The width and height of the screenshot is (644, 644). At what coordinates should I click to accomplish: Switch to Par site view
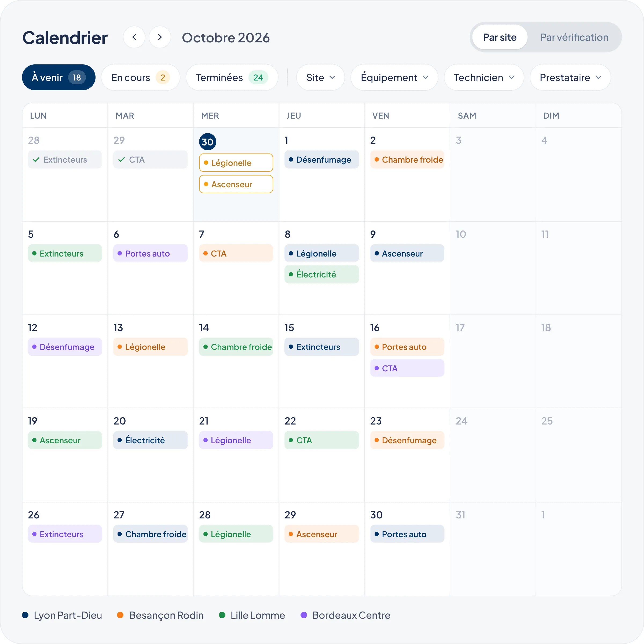click(x=500, y=37)
